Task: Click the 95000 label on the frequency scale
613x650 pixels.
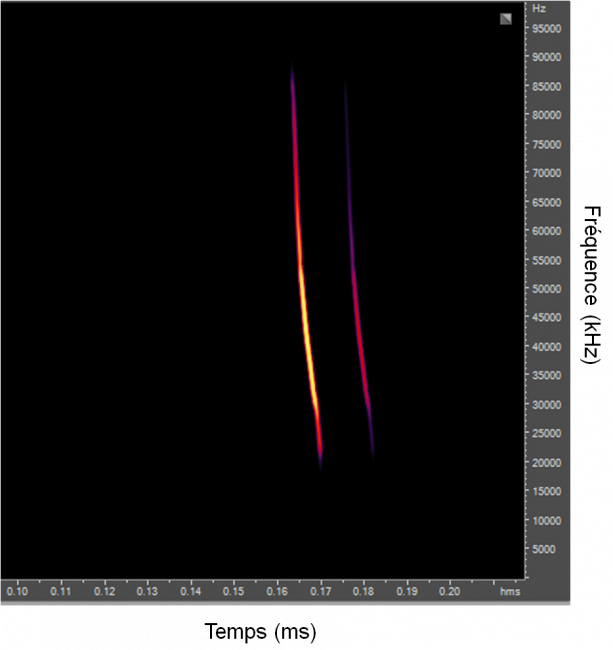Action: coord(544,28)
